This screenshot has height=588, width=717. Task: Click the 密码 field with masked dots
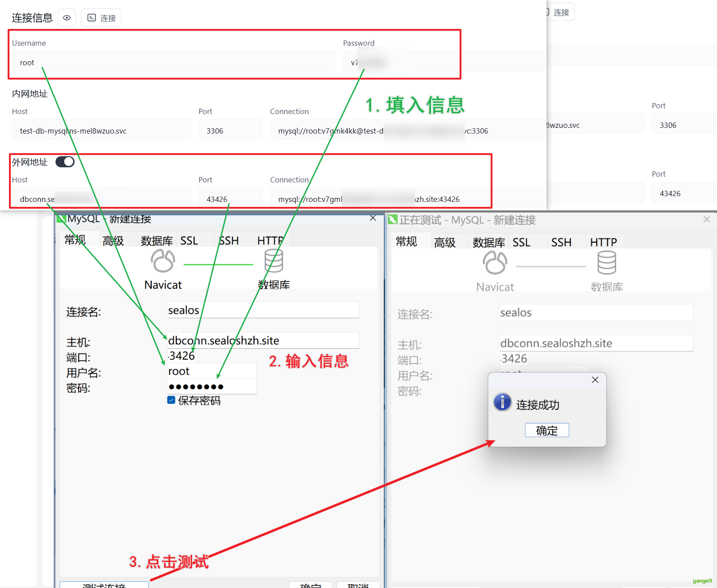click(212, 386)
